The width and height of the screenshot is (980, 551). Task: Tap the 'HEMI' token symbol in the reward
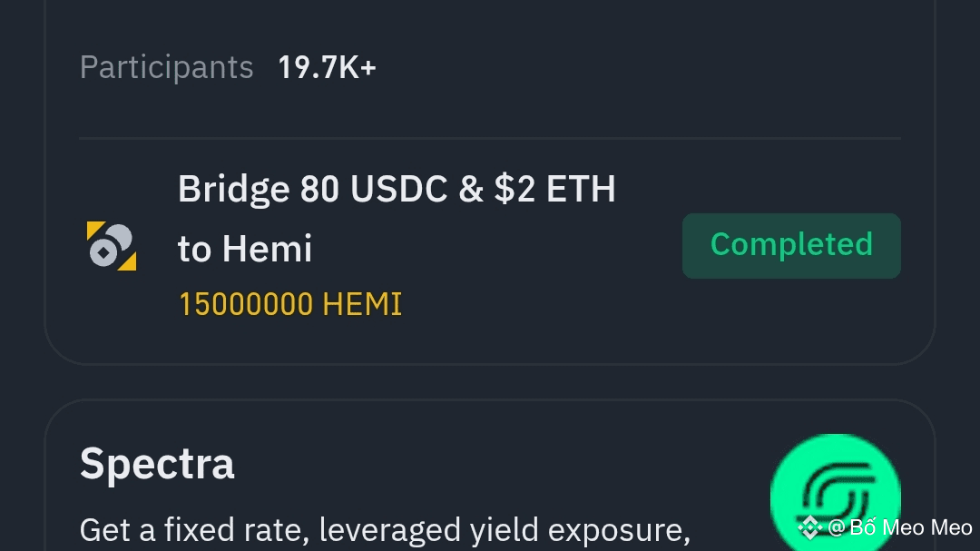362,305
